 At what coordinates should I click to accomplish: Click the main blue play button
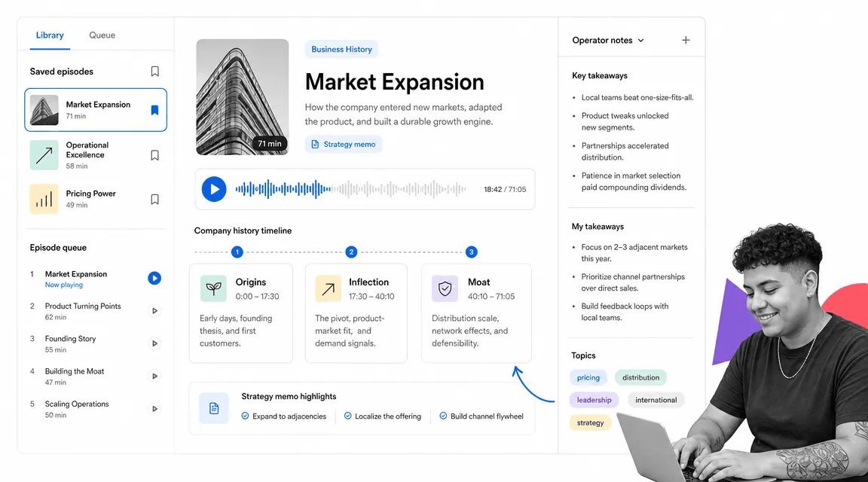coord(214,189)
